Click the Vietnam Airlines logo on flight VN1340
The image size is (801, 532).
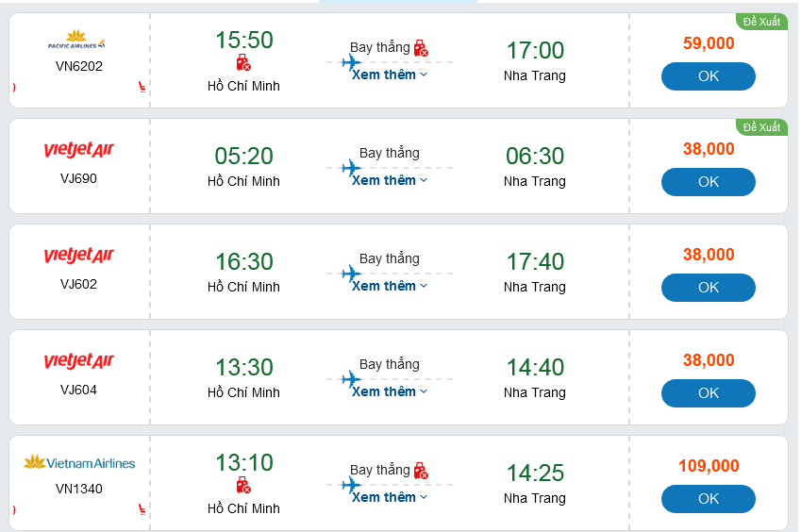79,463
